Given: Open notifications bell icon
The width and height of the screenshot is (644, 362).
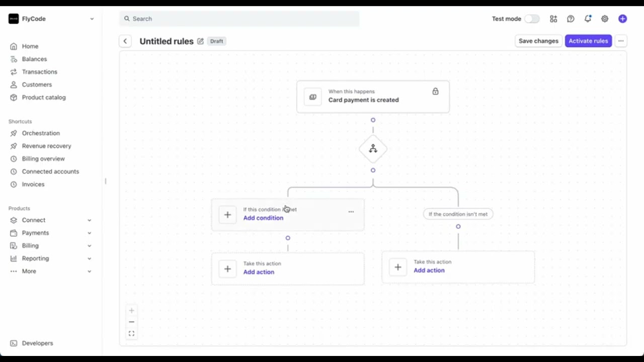Looking at the screenshot, I should tap(588, 19).
